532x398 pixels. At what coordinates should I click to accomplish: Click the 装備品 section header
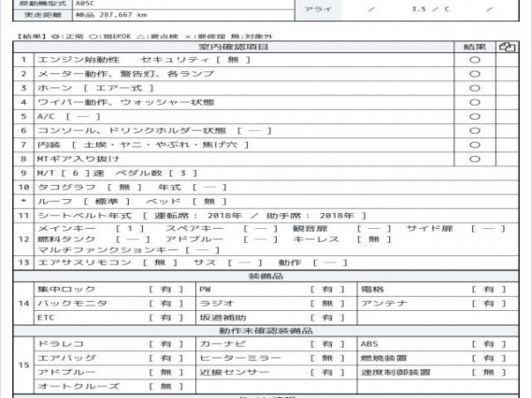tap(266, 276)
